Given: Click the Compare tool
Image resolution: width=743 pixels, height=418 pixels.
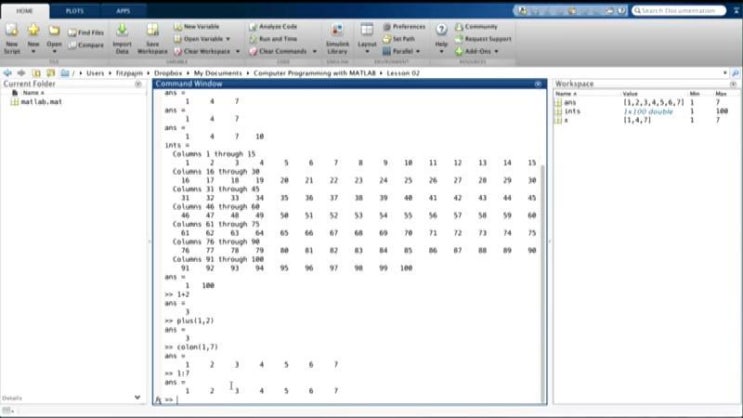Looking at the screenshot, I should (86, 45).
